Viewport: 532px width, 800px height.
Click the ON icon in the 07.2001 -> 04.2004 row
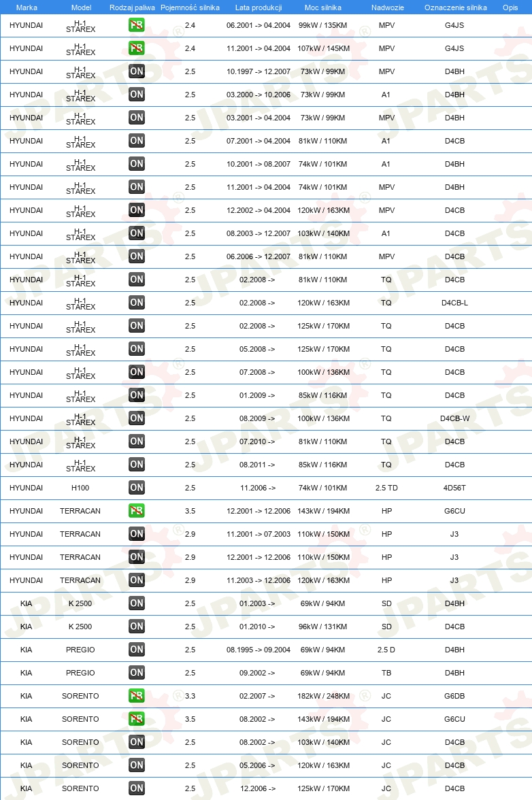136,141
